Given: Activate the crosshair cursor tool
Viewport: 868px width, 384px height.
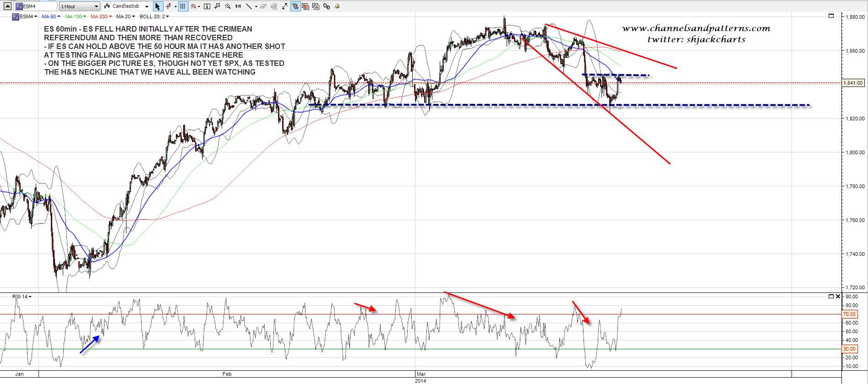Looking at the screenshot, I should 168,6.
